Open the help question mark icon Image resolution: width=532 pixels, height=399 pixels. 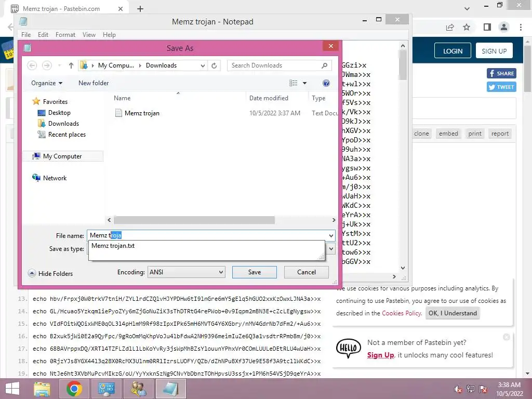(326, 83)
